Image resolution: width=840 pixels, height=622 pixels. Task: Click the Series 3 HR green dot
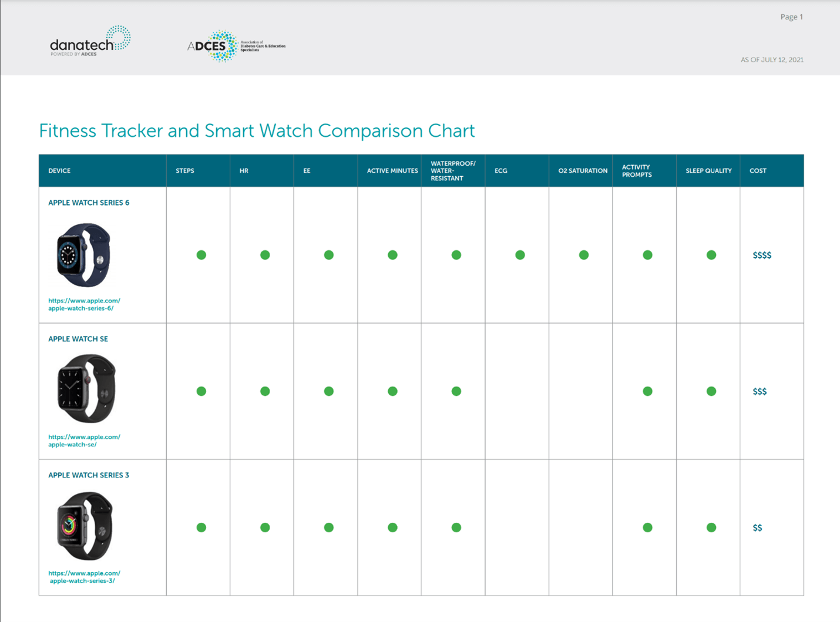tap(265, 527)
